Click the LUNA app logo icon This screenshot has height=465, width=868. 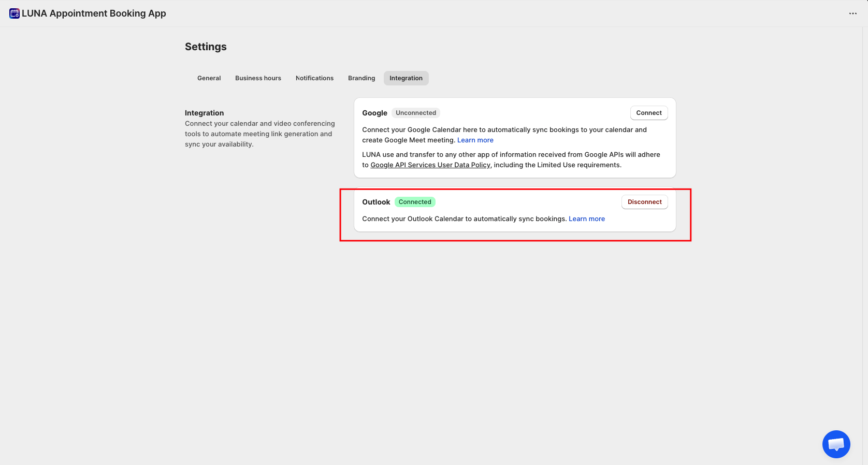click(15, 13)
